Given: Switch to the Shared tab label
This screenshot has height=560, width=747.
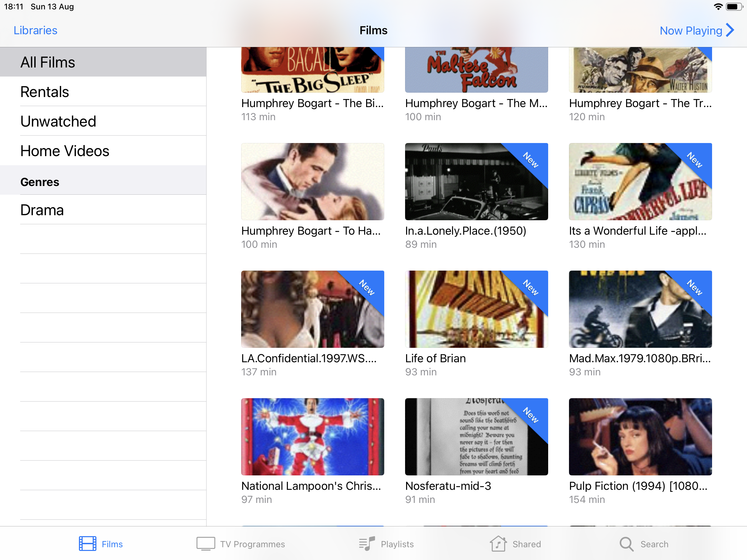Looking at the screenshot, I should (x=526, y=544).
